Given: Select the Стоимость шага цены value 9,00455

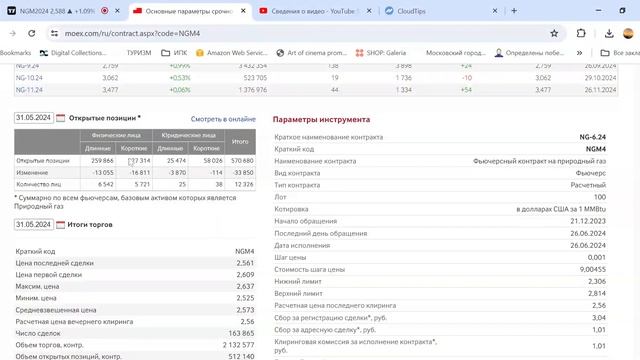Looking at the screenshot, I should (x=593, y=269).
